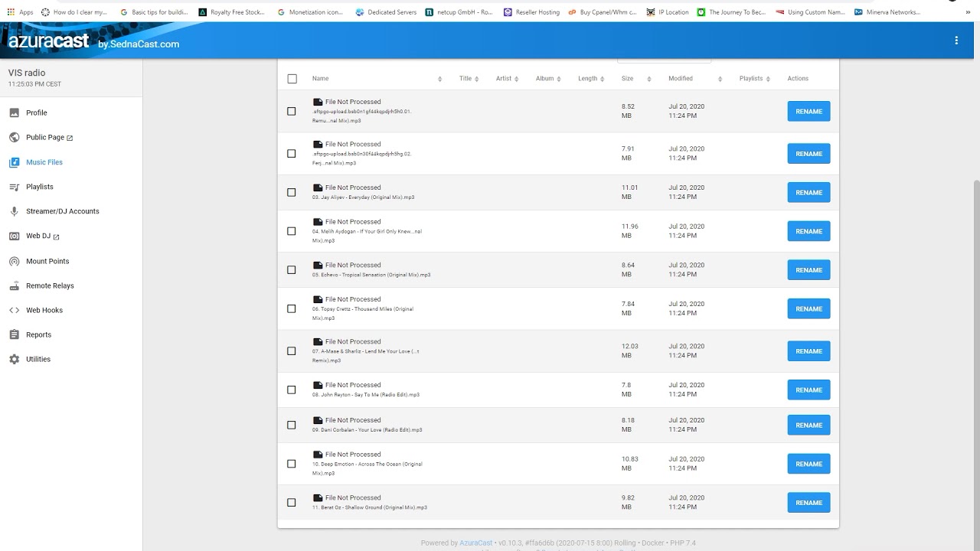Open Profile icon in sidebar
Image resolution: width=980 pixels, height=551 pixels.
click(14, 112)
